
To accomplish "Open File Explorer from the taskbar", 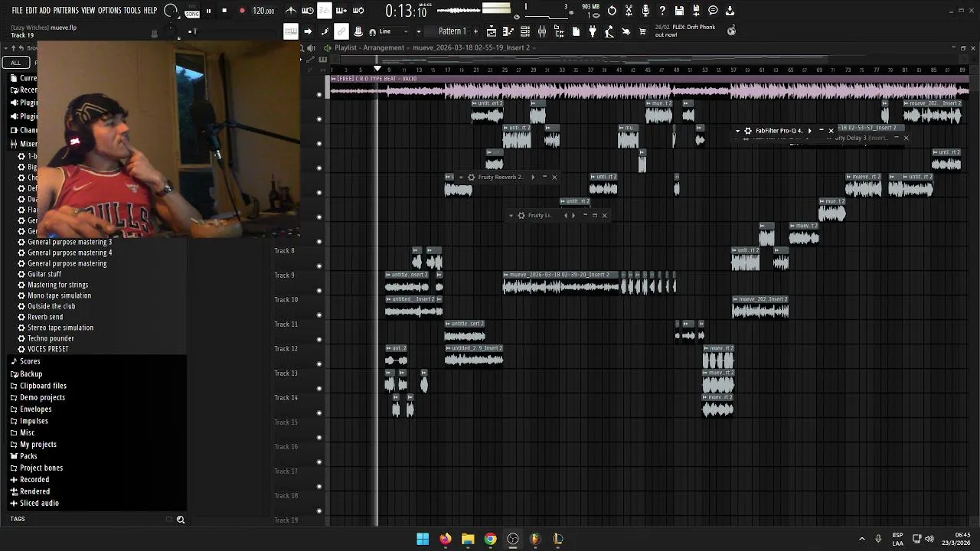I will click(x=468, y=539).
